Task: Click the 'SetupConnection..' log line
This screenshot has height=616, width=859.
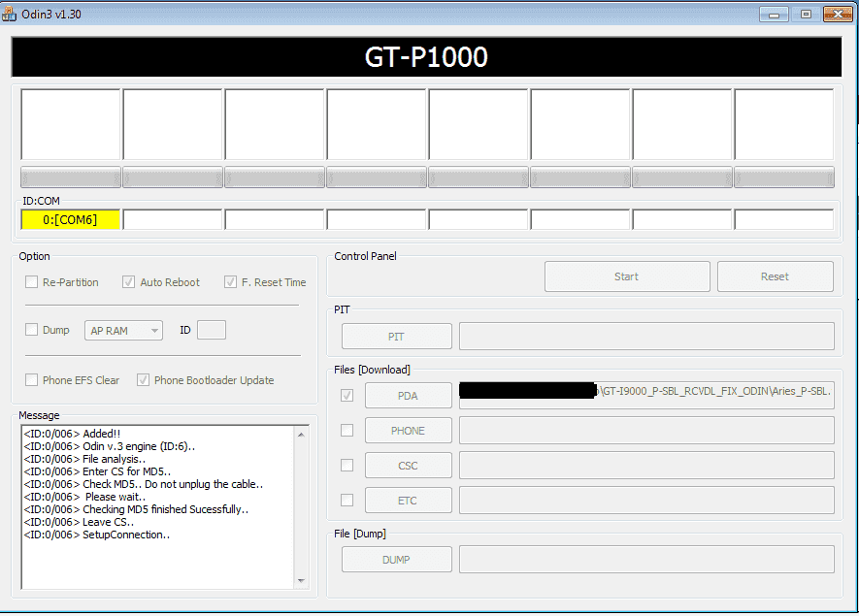Action: pyautogui.click(x=97, y=535)
